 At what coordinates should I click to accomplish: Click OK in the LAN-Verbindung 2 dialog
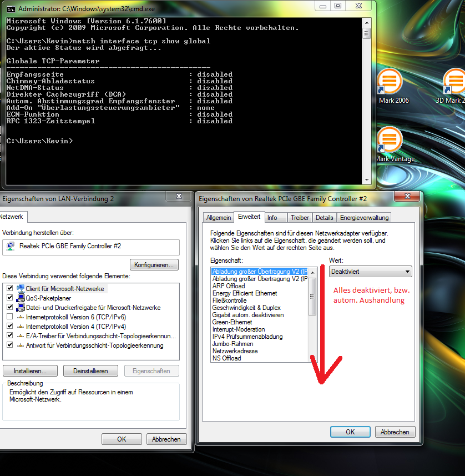click(x=122, y=439)
